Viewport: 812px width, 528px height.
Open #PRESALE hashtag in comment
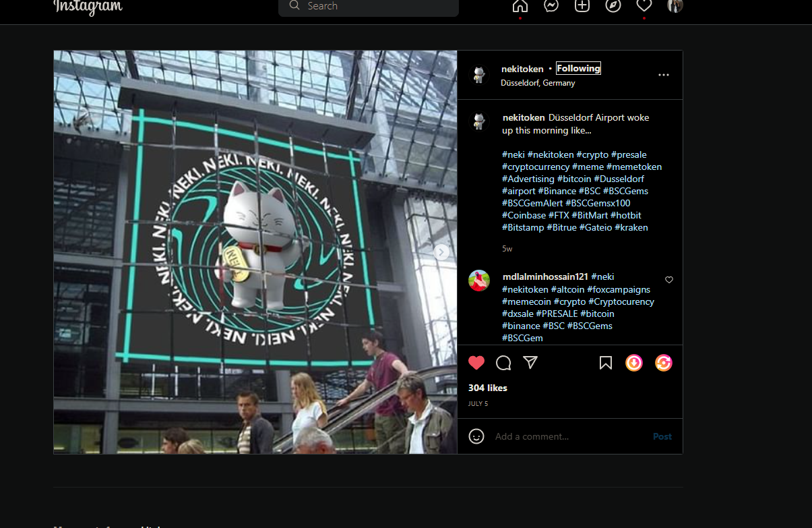pos(557,314)
